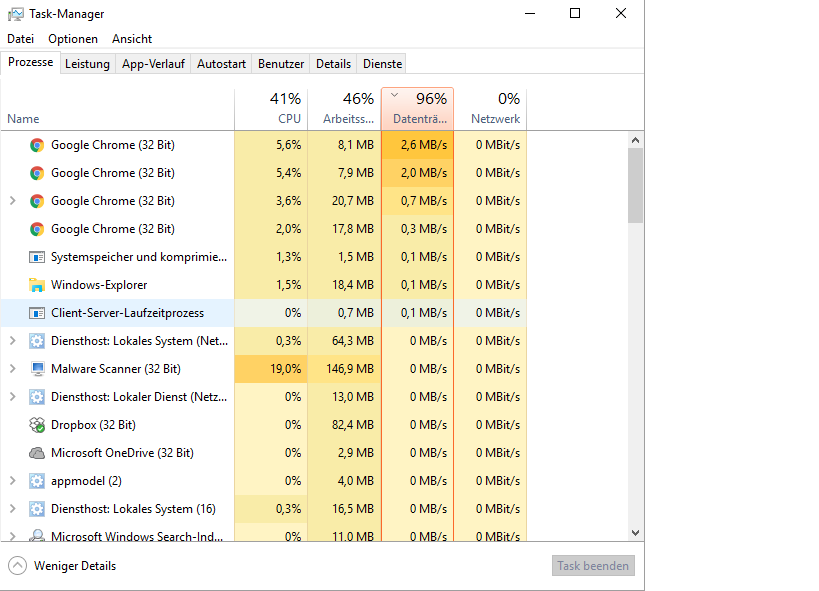Select the Microsoft OneDrive (32 Bit) row
This screenshot has width=819, height=591.
(122, 453)
